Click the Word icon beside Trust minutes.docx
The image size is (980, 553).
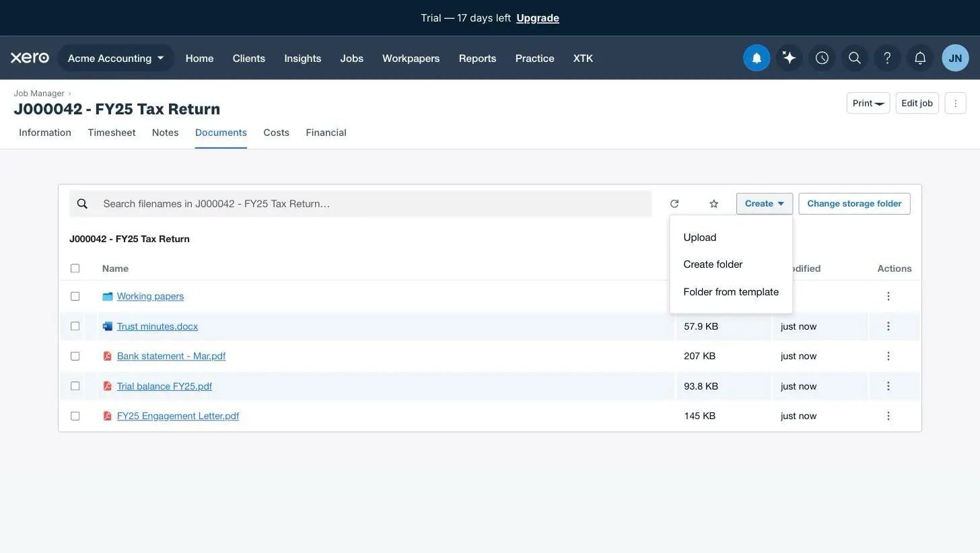tap(107, 326)
